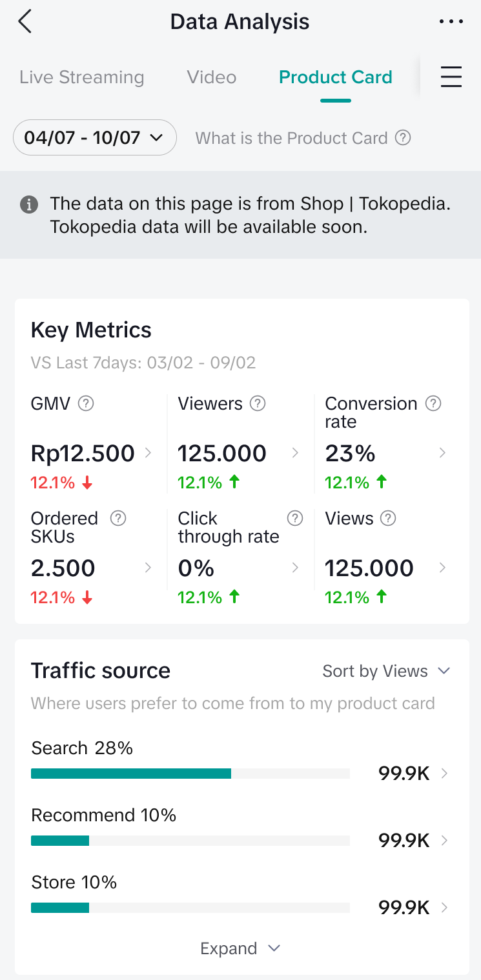
Task: Select the Product Card tab
Action: (335, 77)
